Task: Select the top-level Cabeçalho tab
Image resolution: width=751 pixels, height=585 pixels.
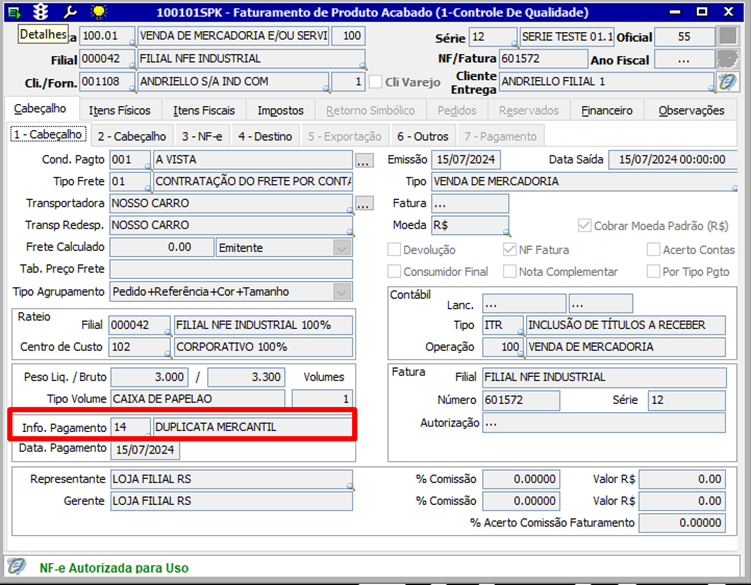Action: [x=40, y=109]
